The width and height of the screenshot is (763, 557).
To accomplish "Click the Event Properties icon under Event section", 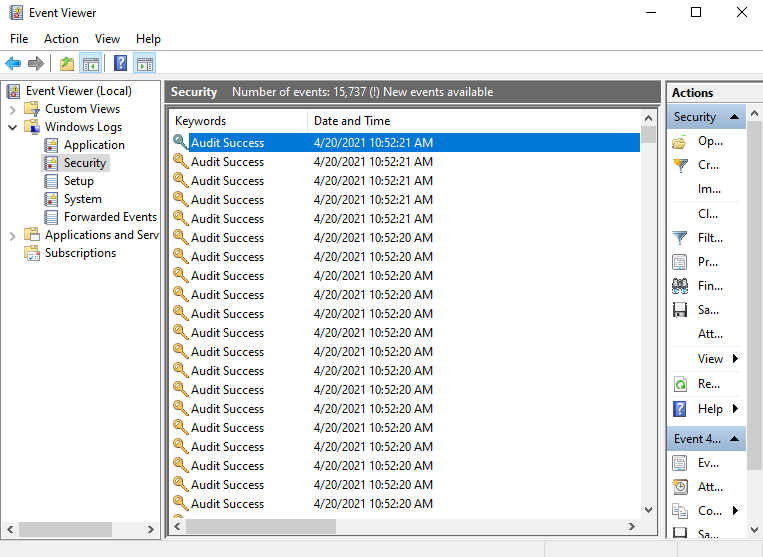I will 679,463.
